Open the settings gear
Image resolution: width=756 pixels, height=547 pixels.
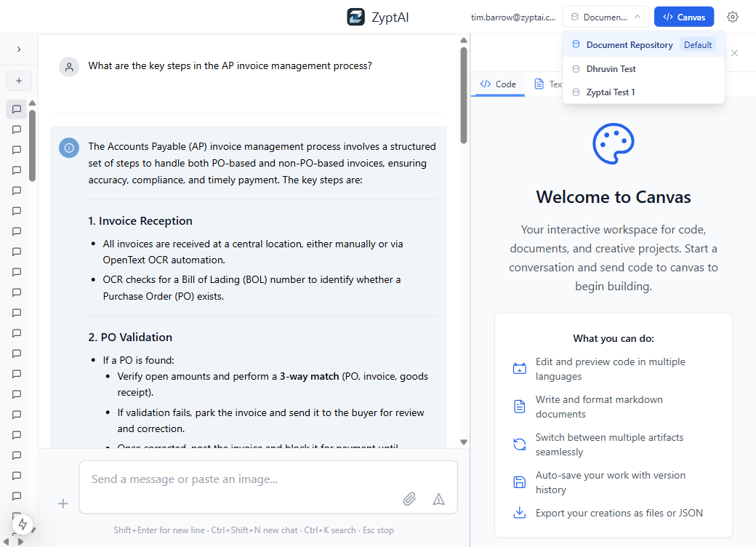pos(733,17)
